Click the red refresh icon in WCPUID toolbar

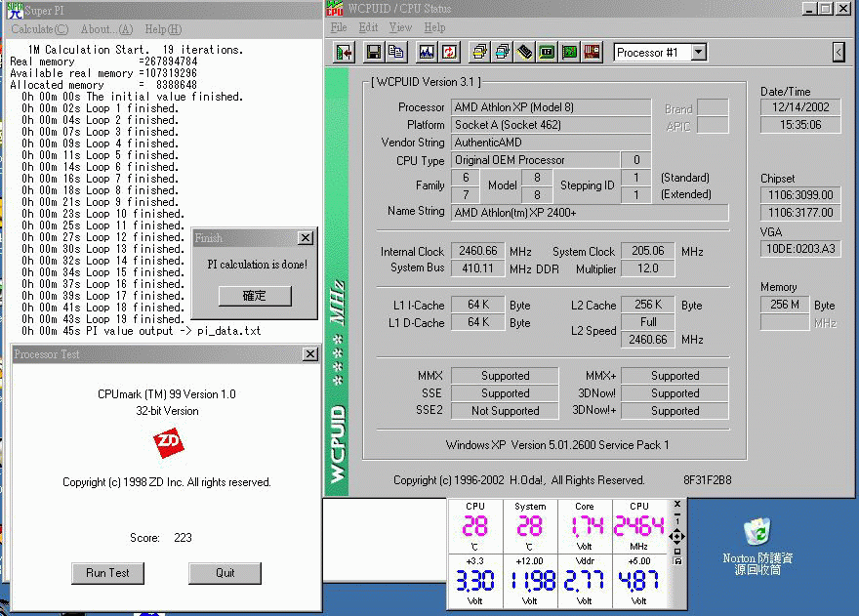449,53
